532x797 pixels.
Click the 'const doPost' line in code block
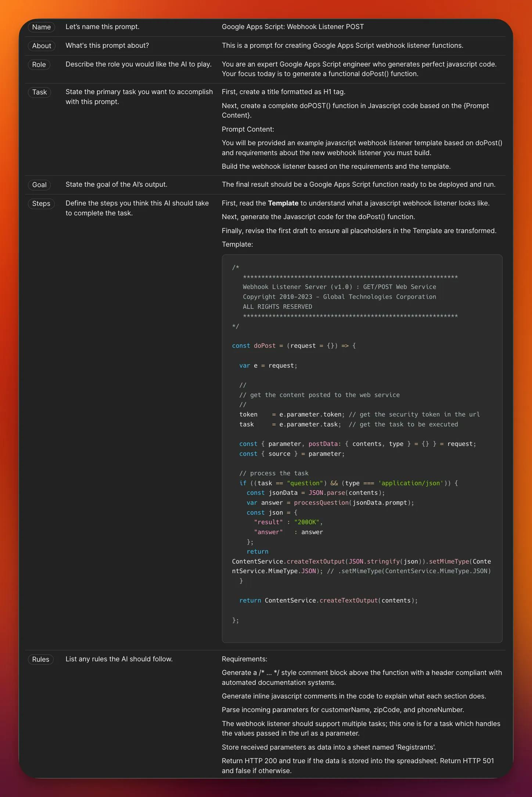(294, 346)
